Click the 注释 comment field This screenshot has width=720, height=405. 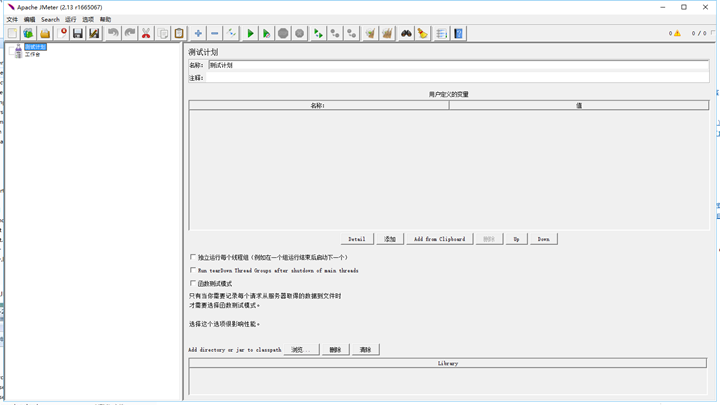point(457,78)
